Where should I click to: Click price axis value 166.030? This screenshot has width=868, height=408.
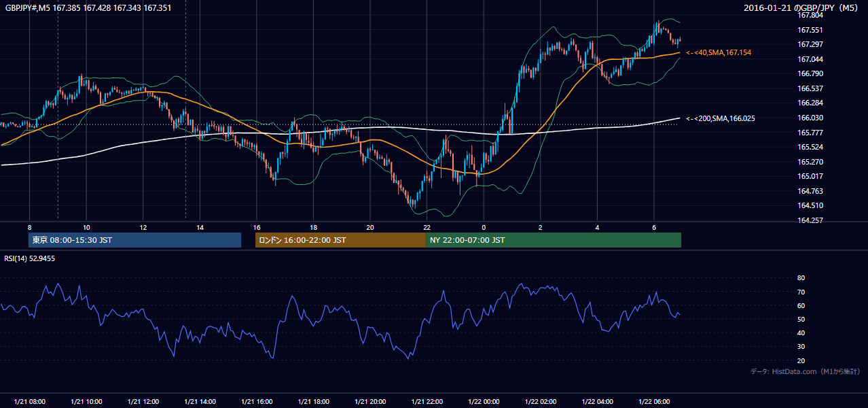pos(810,118)
